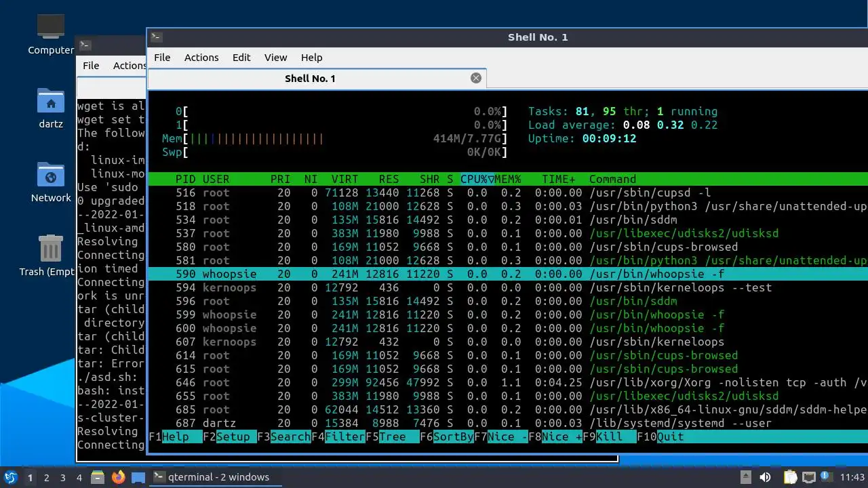Switch to desktop 2
This screenshot has height=488, width=868.
click(46, 477)
